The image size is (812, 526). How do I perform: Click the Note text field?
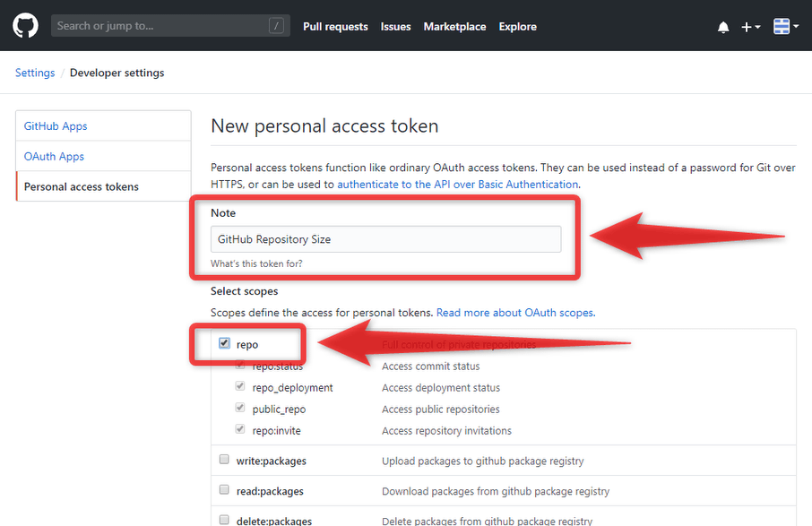tap(385, 239)
